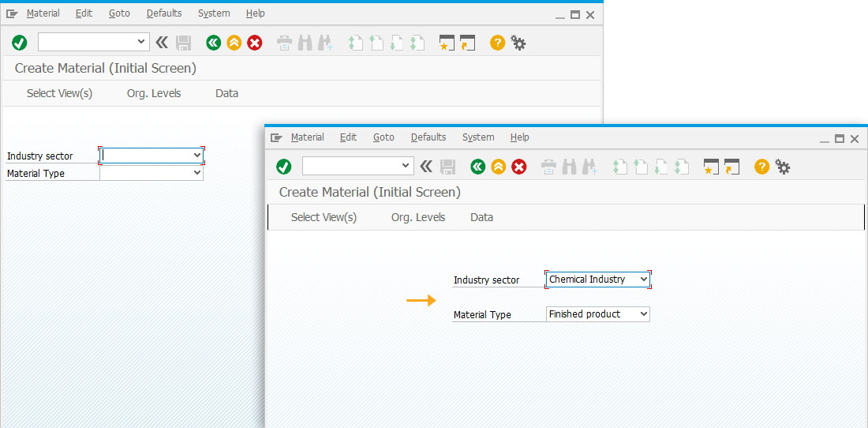Click Select View(s) button in front window
This screenshot has height=428, width=868.
pos(324,218)
